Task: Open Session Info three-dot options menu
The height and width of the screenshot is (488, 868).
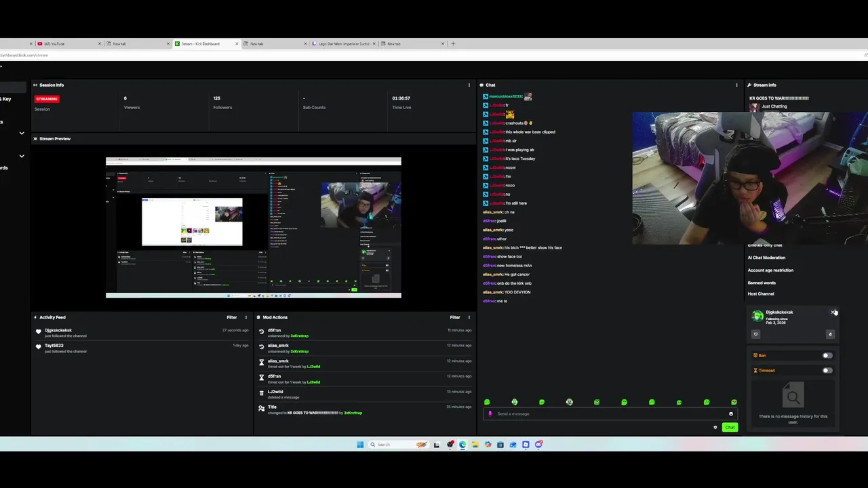Action: [x=469, y=85]
